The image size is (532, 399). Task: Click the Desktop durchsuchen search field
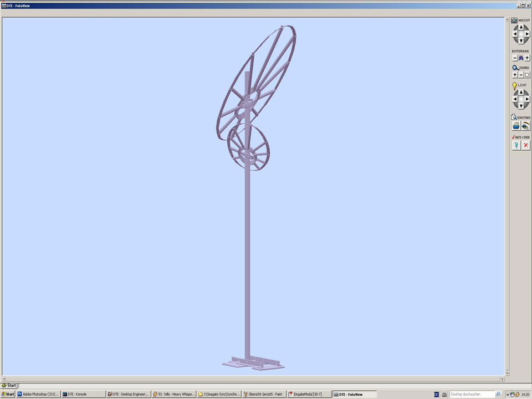[471, 394]
